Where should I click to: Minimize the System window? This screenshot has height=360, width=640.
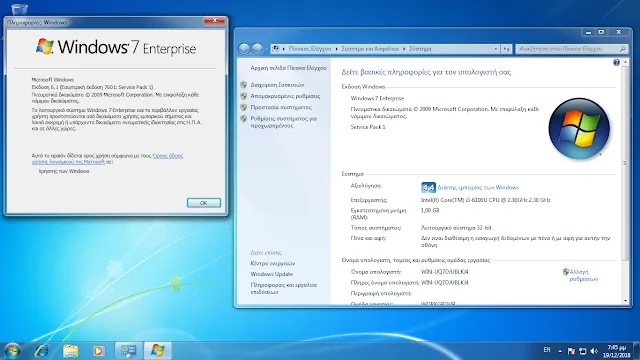pos(588,32)
